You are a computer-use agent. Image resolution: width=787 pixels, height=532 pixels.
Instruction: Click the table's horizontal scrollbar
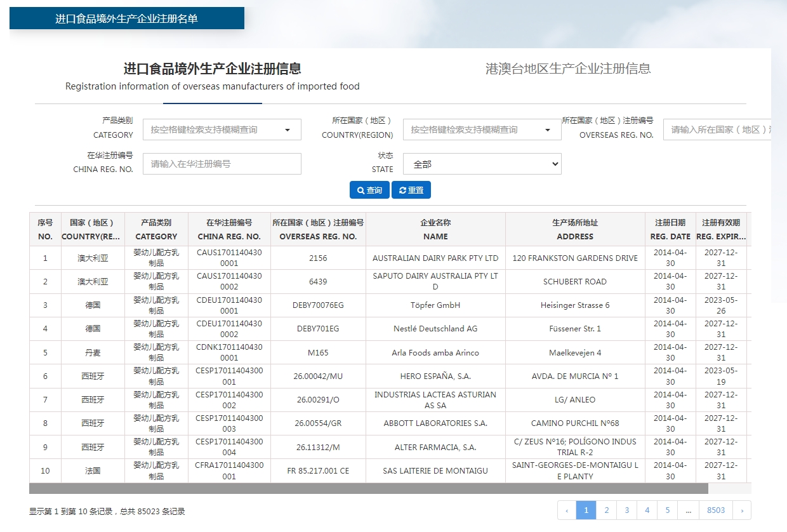(x=368, y=489)
